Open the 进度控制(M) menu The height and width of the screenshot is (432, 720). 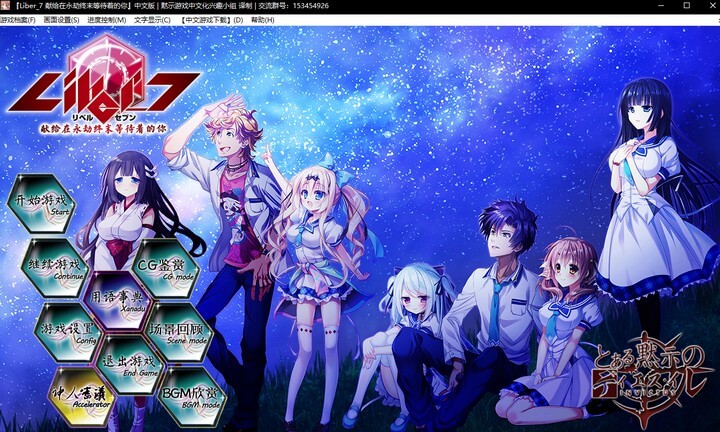(107, 20)
